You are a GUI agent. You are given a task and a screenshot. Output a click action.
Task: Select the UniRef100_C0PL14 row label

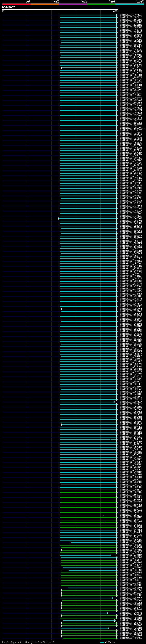[x=131, y=450]
